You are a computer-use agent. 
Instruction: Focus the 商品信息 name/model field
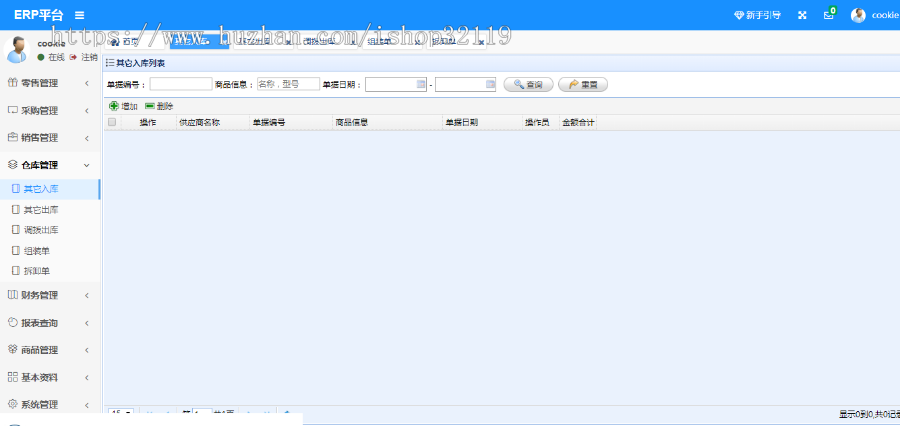(288, 84)
